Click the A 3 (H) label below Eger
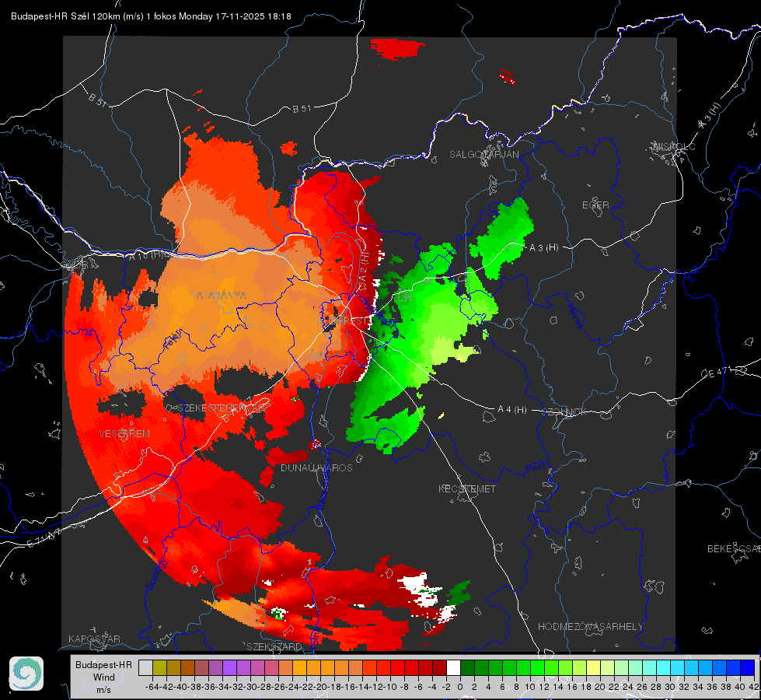Viewport: 761px width, 700px height. pyautogui.click(x=543, y=247)
